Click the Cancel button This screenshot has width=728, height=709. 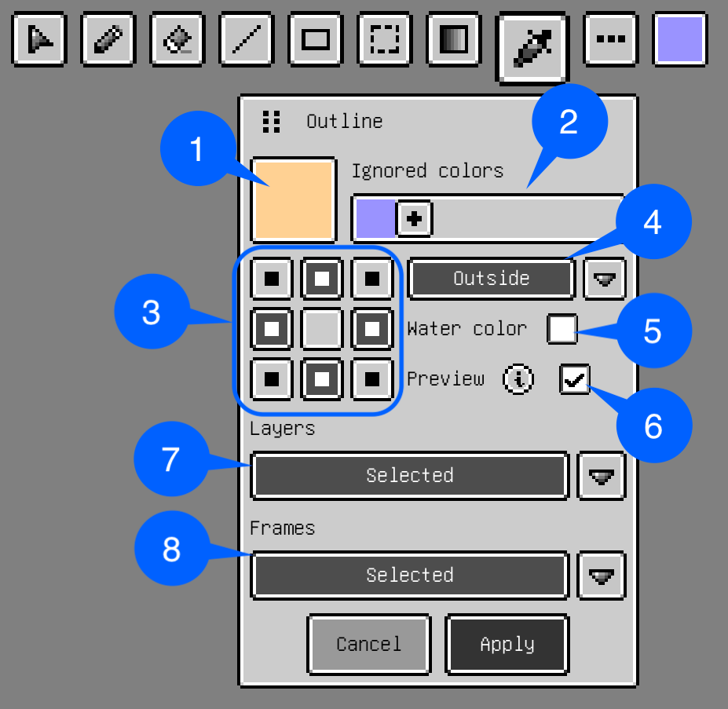coord(368,645)
